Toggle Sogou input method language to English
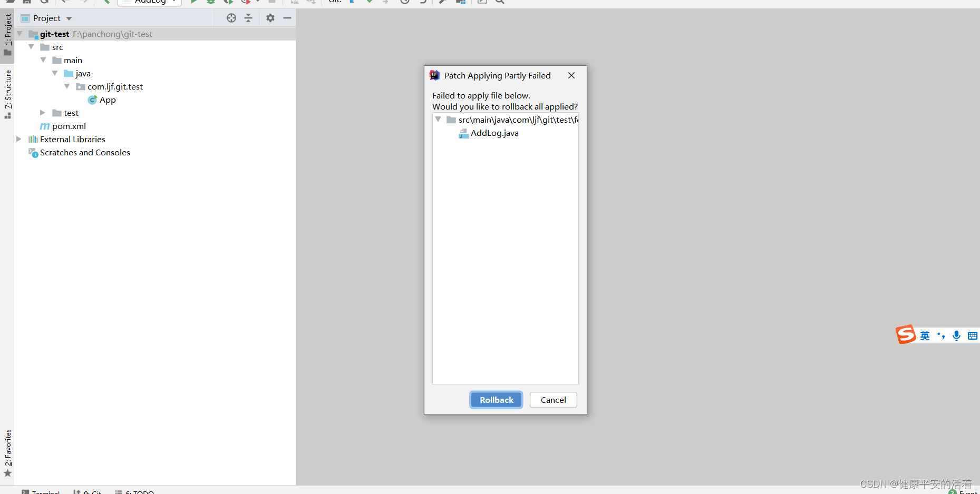This screenshot has width=980, height=494. pos(926,335)
